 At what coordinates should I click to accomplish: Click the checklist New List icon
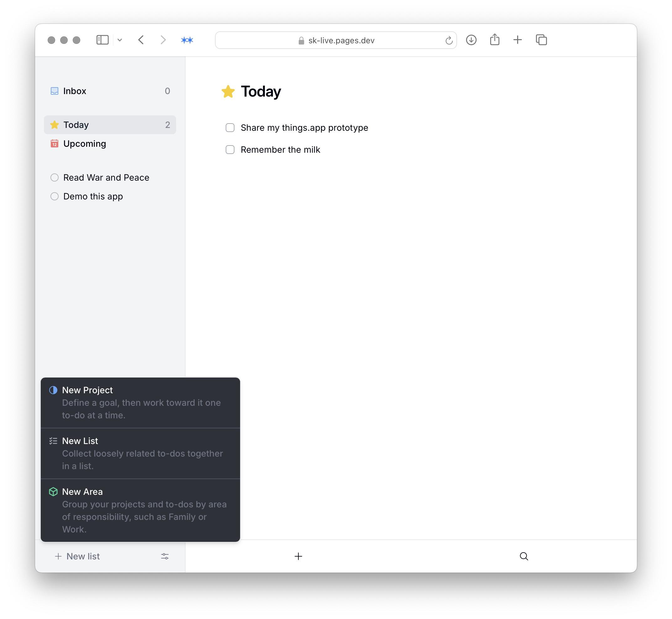coord(53,441)
